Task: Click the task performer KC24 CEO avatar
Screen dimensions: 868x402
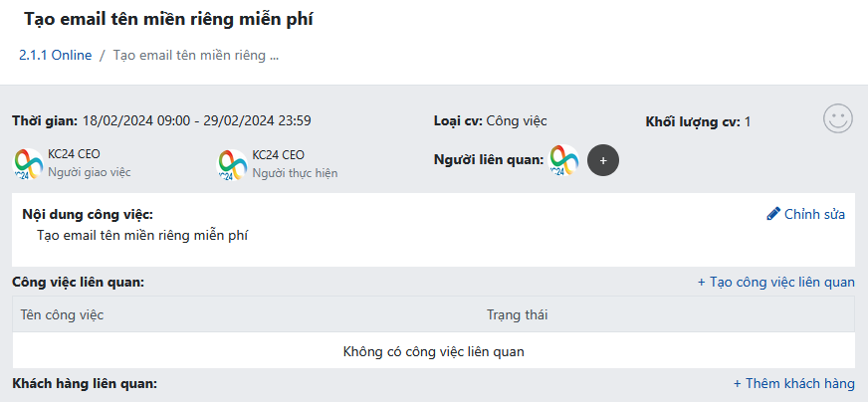Action: [x=231, y=164]
